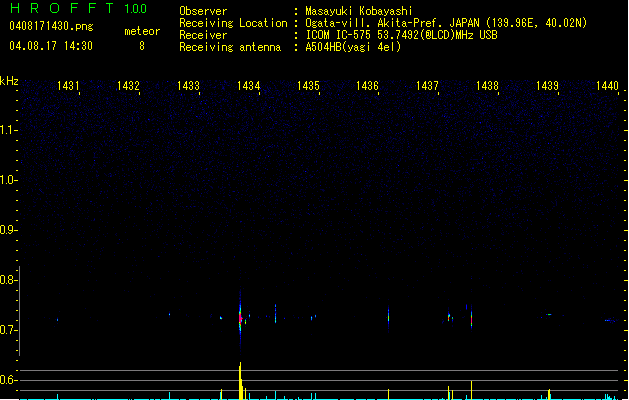This screenshot has width=629, height=400.
Task: Select the Ogata-vill. Akita-Pref. JAPAN location text
Action: [446, 23]
